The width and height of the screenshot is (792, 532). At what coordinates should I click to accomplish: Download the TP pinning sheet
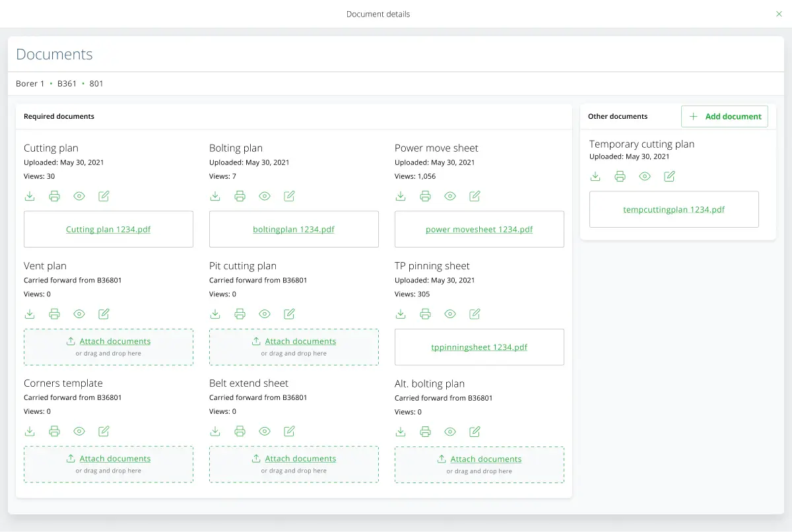click(401, 314)
